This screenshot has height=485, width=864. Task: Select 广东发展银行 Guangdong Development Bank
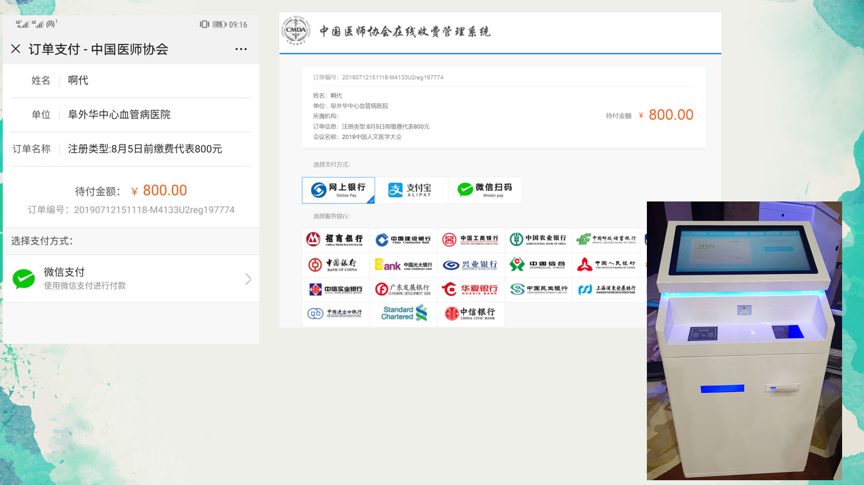pyautogui.click(x=403, y=289)
